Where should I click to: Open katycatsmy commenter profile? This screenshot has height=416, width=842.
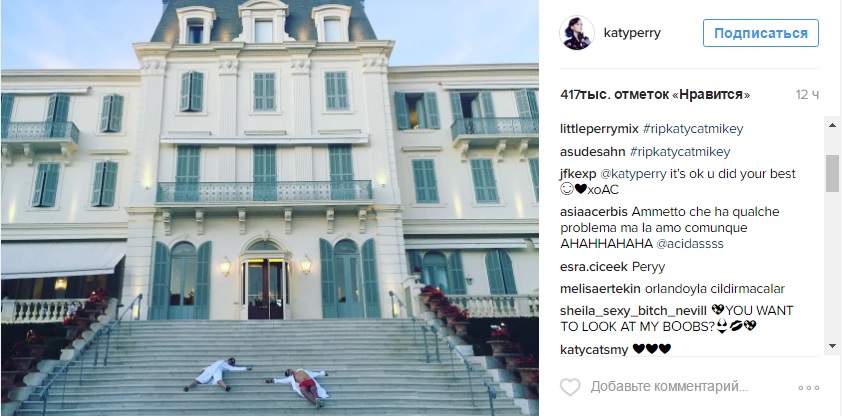click(x=594, y=350)
